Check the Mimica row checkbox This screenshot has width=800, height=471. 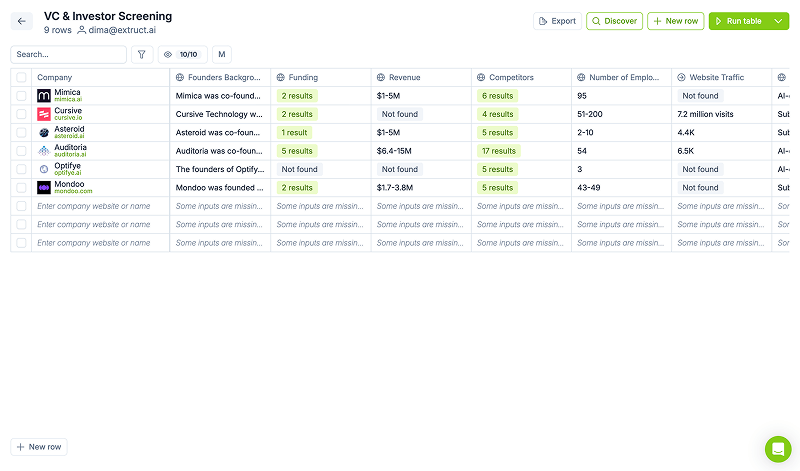tap(21, 95)
